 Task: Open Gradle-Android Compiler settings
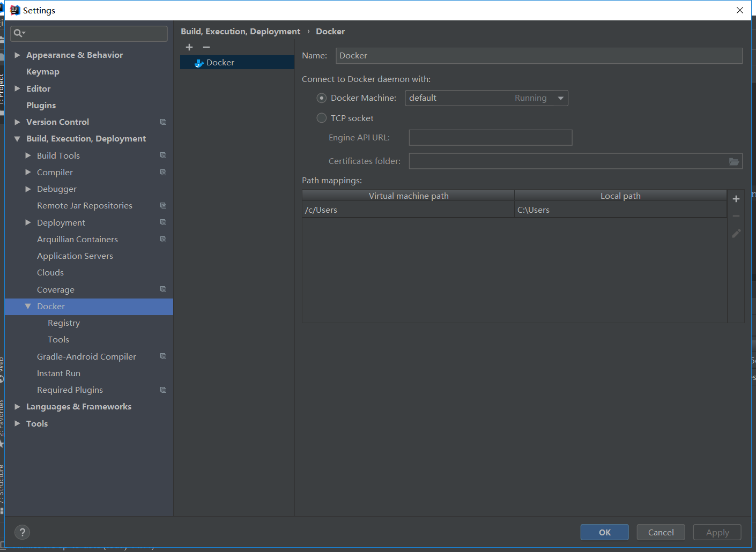click(86, 357)
